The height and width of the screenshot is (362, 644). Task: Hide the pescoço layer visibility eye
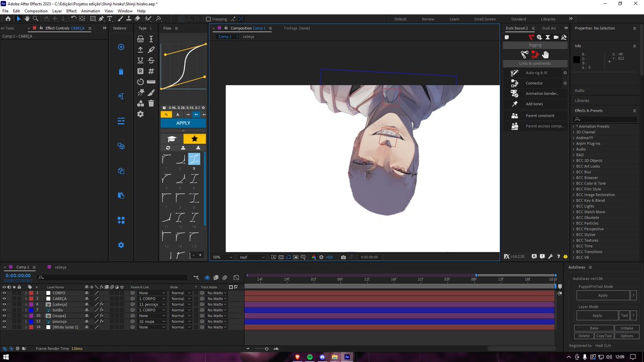coord(4,321)
